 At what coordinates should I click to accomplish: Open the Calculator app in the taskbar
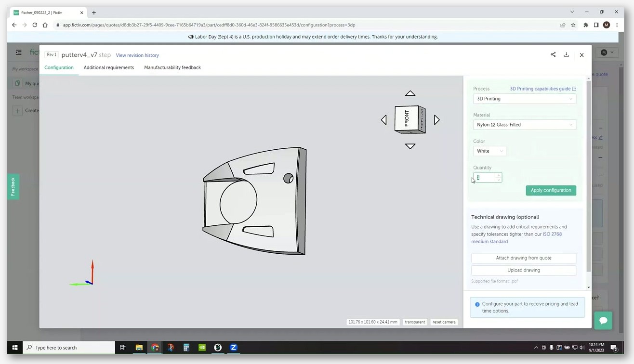click(186, 347)
